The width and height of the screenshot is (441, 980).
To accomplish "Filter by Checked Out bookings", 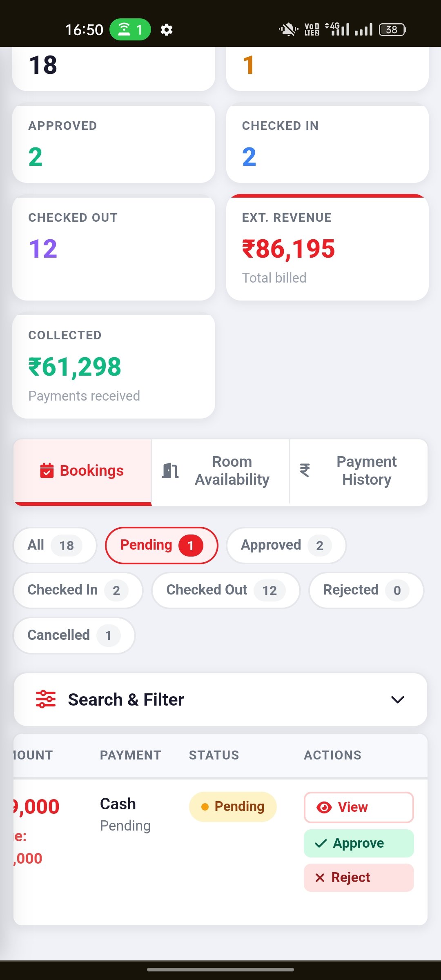I will coord(226,590).
